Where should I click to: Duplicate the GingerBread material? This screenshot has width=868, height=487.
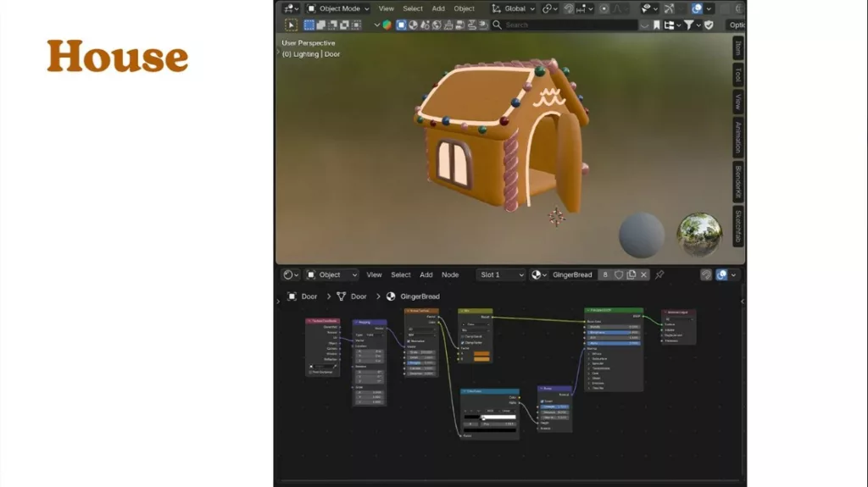coord(632,274)
